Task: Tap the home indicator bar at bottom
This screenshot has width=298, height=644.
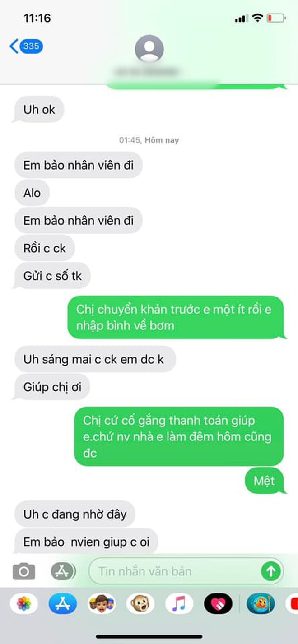Action: (149, 636)
